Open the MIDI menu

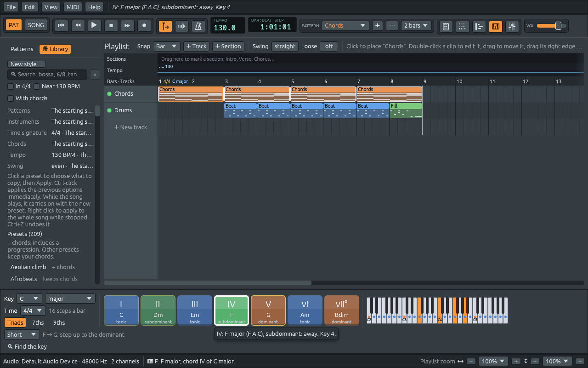pos(73,7)
